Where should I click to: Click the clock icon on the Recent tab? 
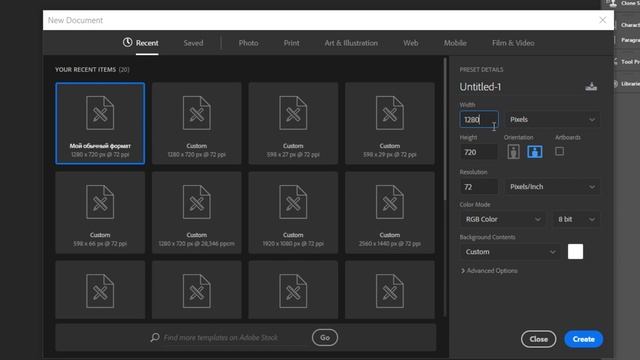127,42
